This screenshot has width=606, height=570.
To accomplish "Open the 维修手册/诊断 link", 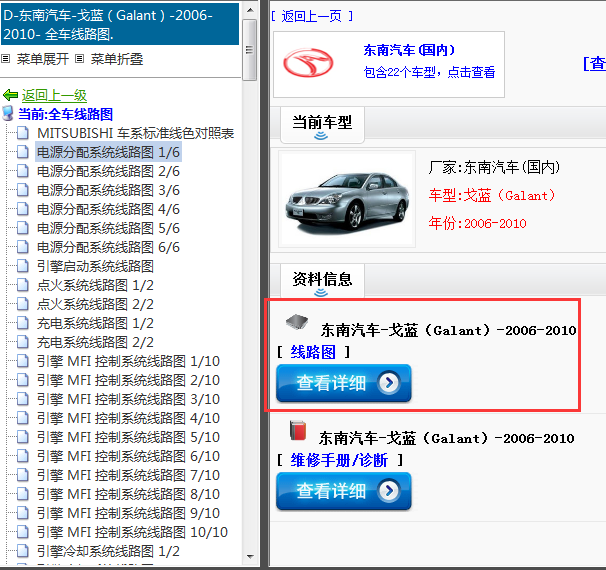I will pyautogui.click(x=339, y=460).
